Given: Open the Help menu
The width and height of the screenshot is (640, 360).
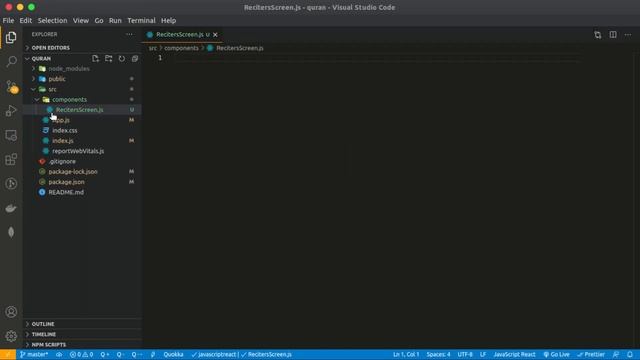Looking at the screenshot, I should 168,20.
